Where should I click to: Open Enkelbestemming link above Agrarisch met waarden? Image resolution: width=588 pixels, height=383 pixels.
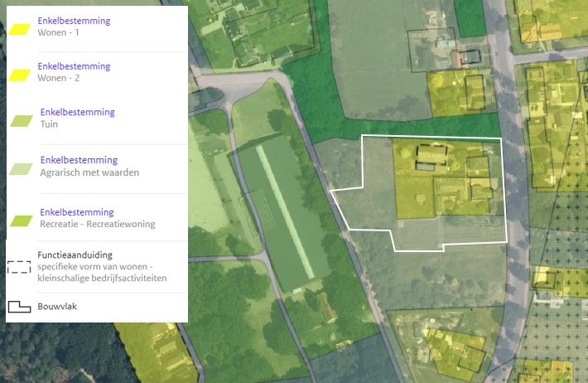78,160
